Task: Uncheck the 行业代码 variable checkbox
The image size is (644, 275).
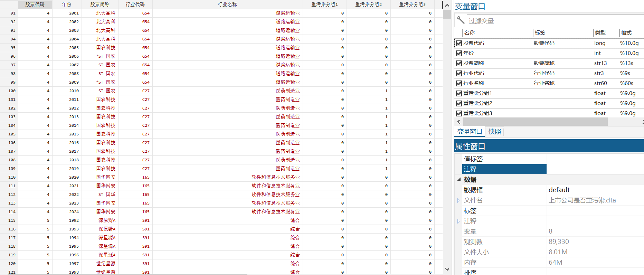Action: [459, 73]
